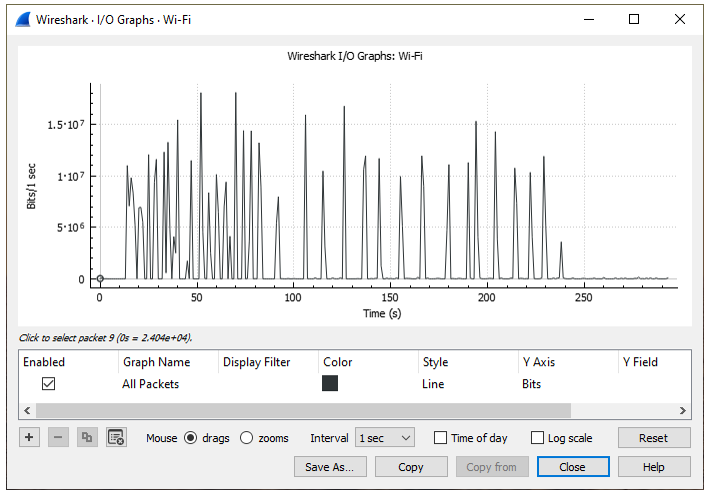
Task: Click the Copy button
Action: tap(411, 467)
